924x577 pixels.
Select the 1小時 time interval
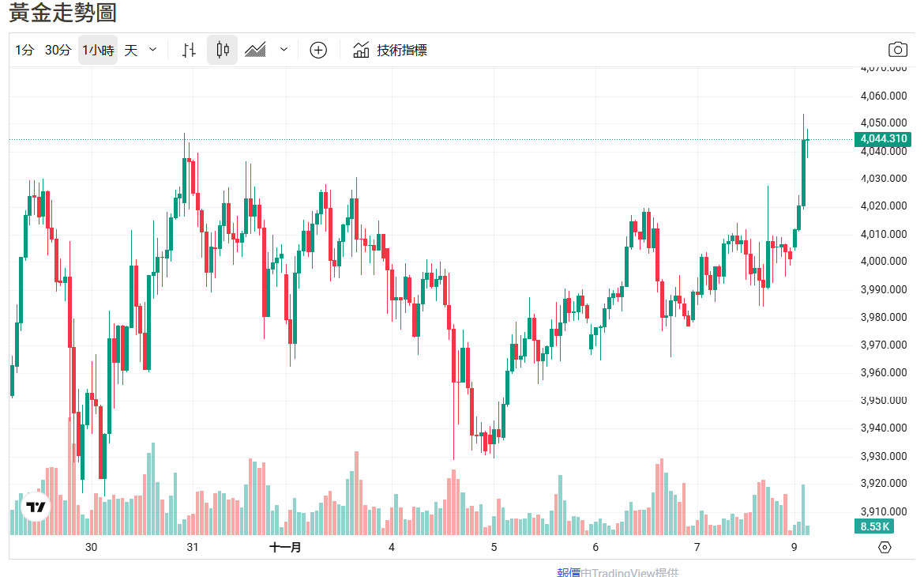pos(98,50)
